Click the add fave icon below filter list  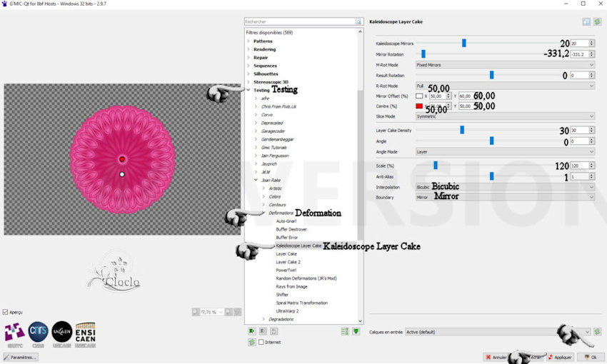pos(252,331)
